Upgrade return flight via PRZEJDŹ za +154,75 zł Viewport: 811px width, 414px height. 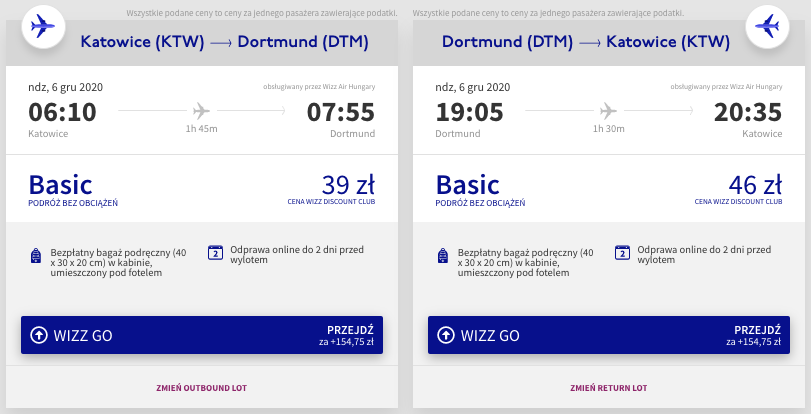[x=753, y=335]
